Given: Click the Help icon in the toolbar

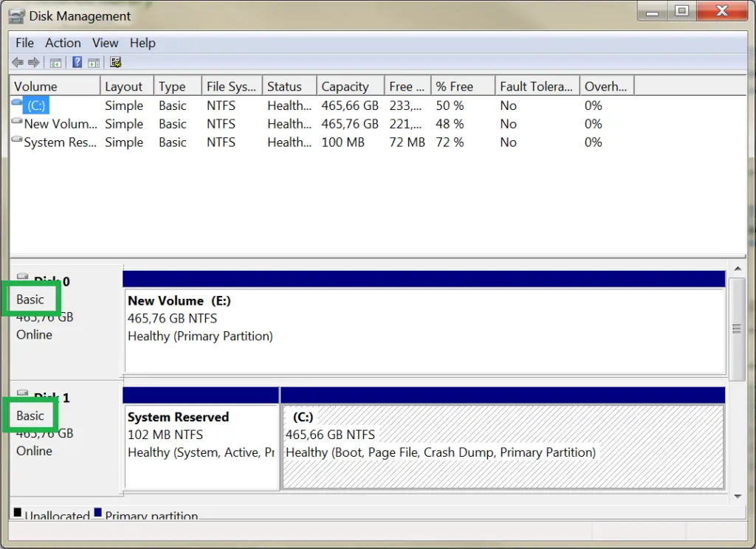Looking at the screenshot, I should tap(77, 62).
